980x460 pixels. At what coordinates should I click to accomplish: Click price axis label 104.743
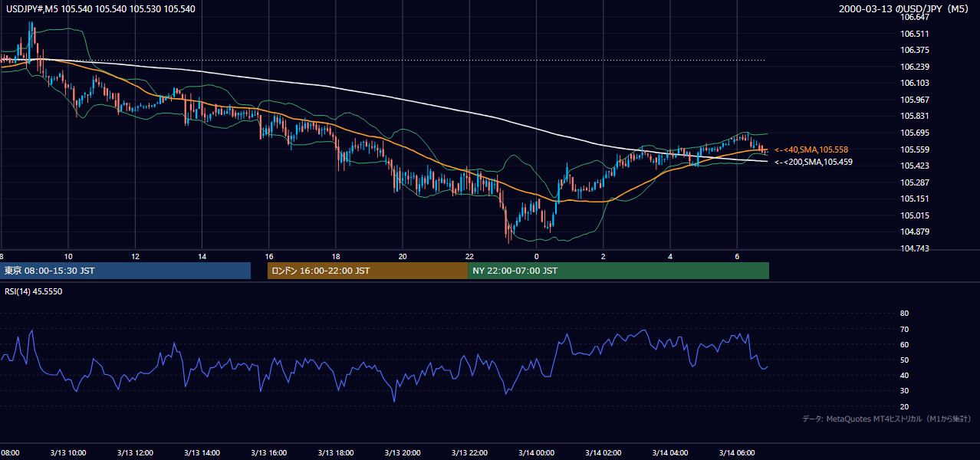point(915,248)
